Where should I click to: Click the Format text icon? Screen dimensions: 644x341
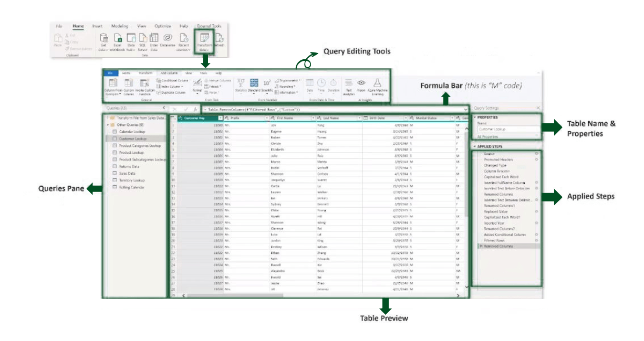(x=197, y=83)
